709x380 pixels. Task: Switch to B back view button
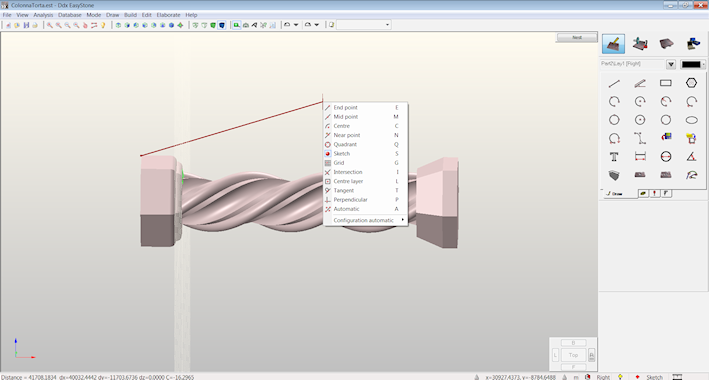(573, 343)
